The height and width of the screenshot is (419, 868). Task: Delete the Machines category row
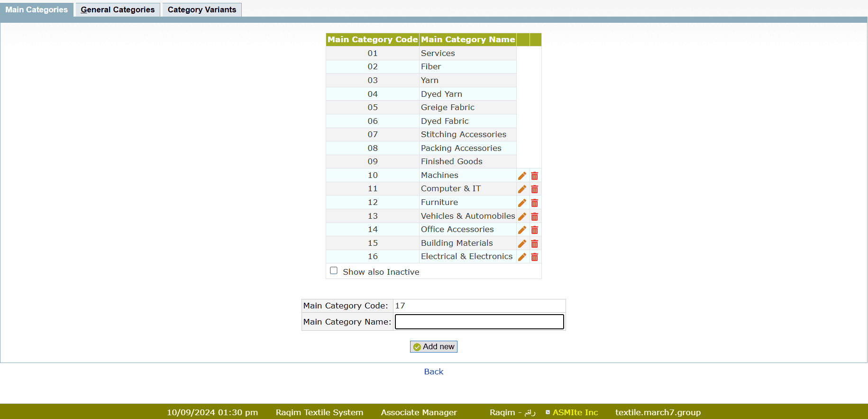(x=535, y=176)
